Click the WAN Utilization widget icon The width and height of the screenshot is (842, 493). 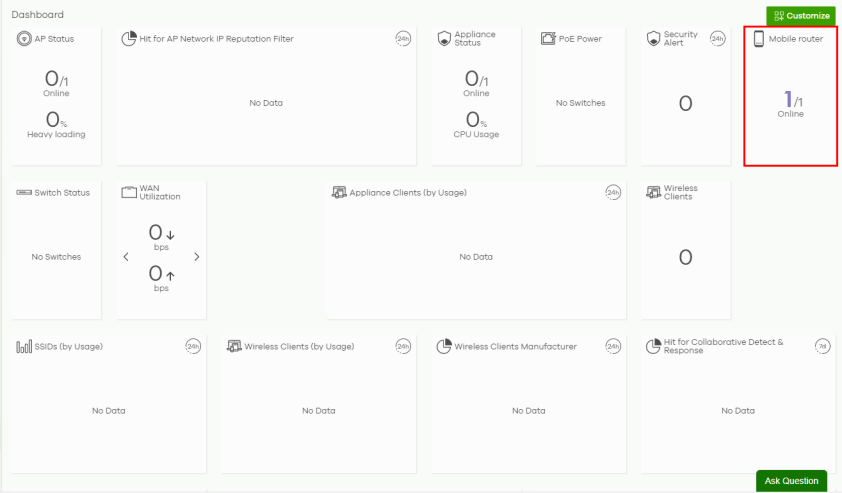[x=129, y=192]
